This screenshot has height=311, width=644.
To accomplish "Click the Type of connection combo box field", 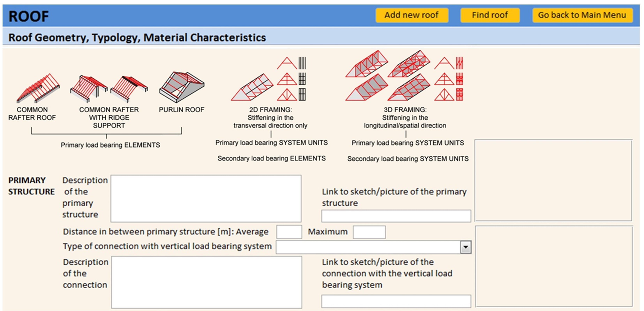I will (x=374, y=247).
